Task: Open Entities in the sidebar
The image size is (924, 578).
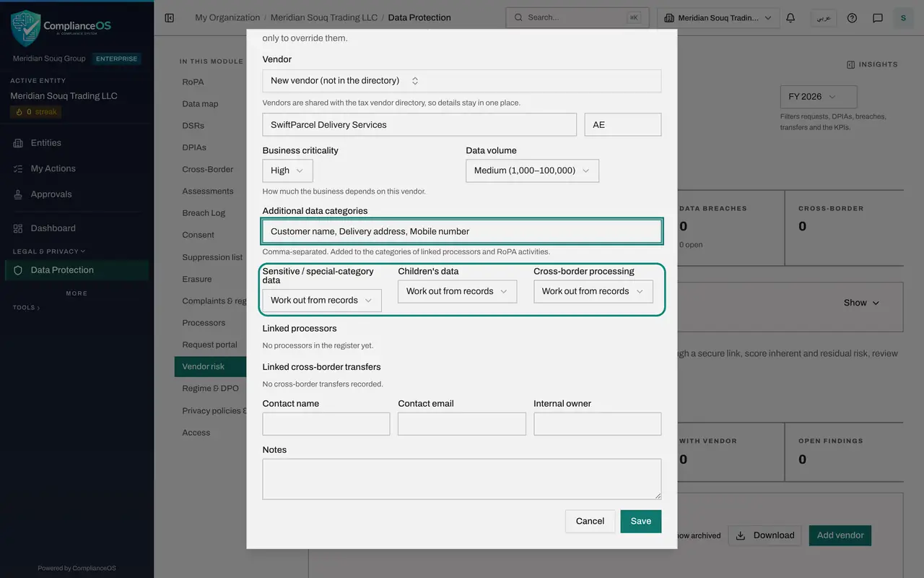Action: click(46, 143)
